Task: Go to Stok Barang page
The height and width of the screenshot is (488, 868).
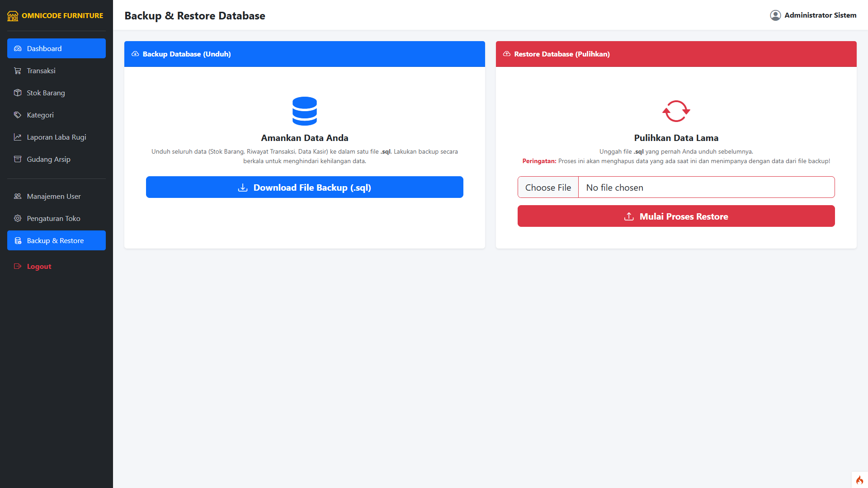Action: pyautogui.click(x=46, y=93)
